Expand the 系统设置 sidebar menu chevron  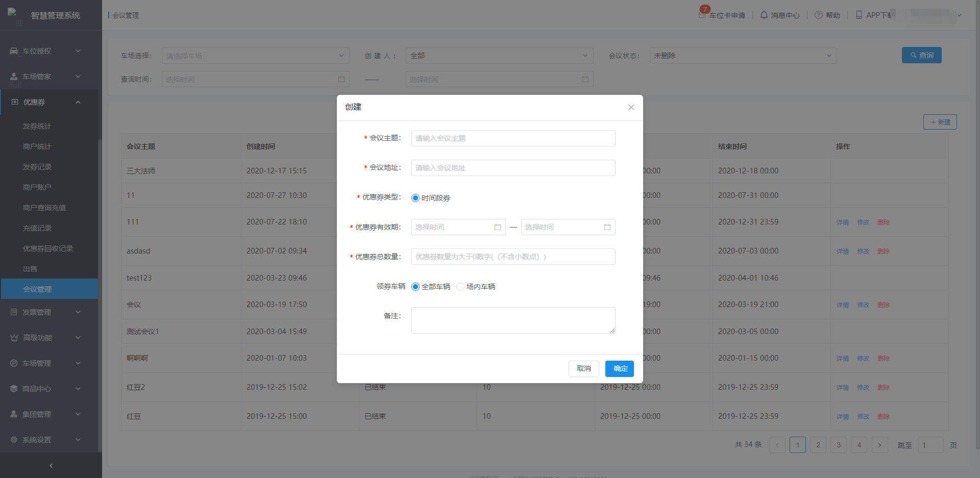tap(78, 440)
